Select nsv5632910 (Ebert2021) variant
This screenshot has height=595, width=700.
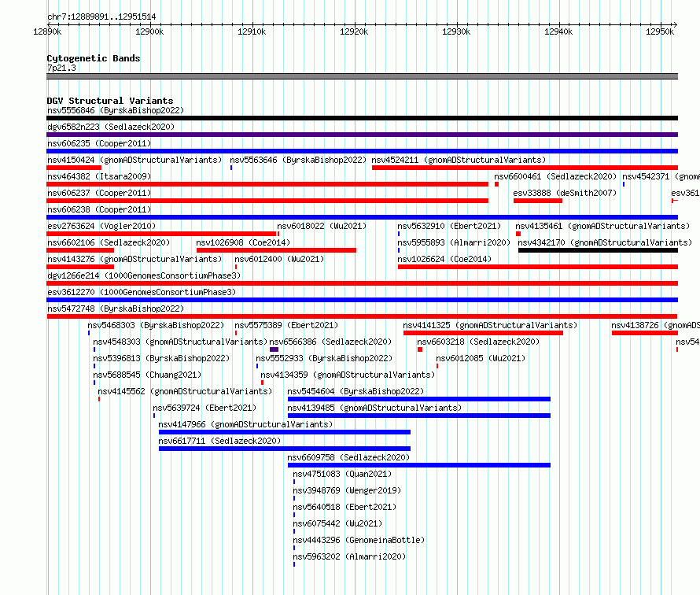pos(449,226)
